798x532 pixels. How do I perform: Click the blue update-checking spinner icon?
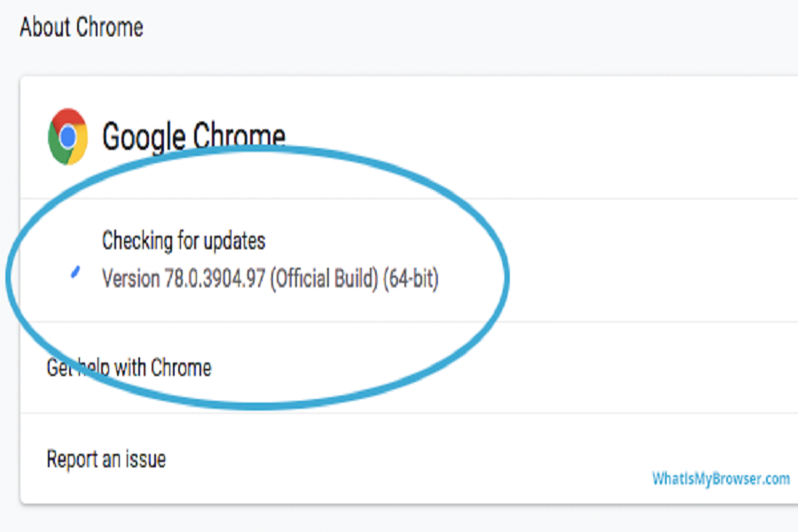click(76, 272)
